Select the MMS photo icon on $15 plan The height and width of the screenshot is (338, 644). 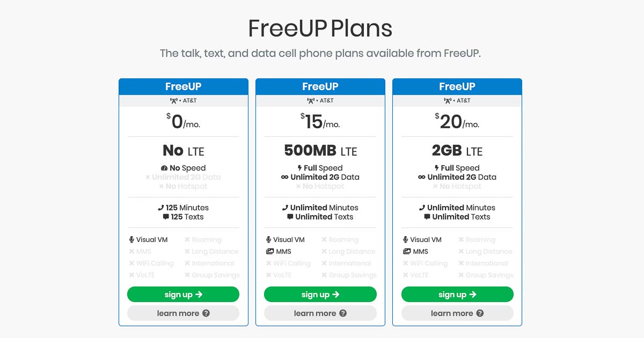[270, 250]
